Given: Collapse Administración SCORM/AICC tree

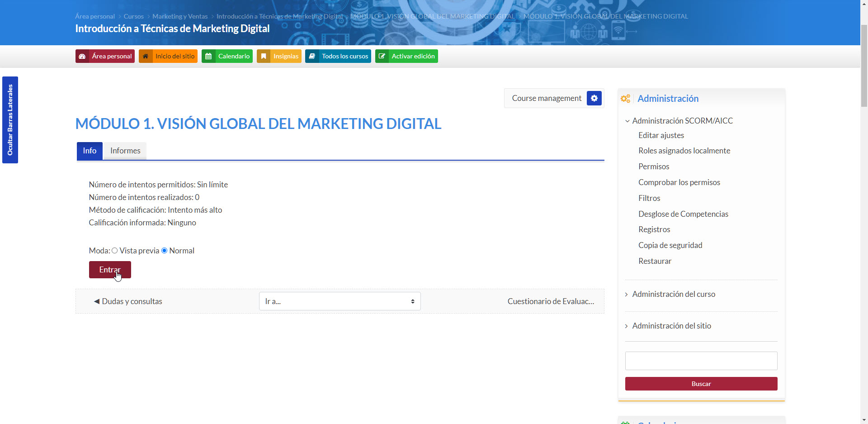Looking at the screenshot, I should (627, 121).
